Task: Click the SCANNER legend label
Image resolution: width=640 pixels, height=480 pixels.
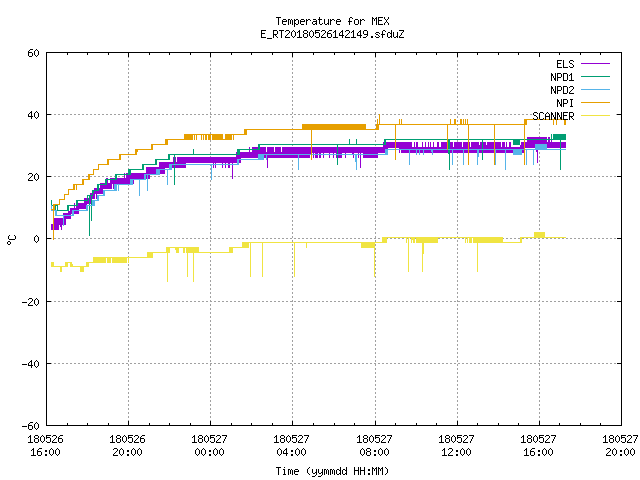Action: (x=553, y=116)
